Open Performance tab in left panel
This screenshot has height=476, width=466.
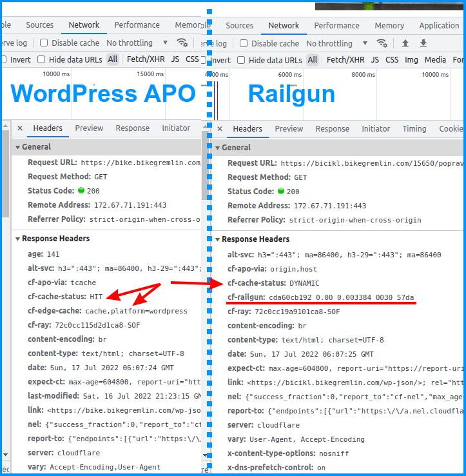pos(137,25)
